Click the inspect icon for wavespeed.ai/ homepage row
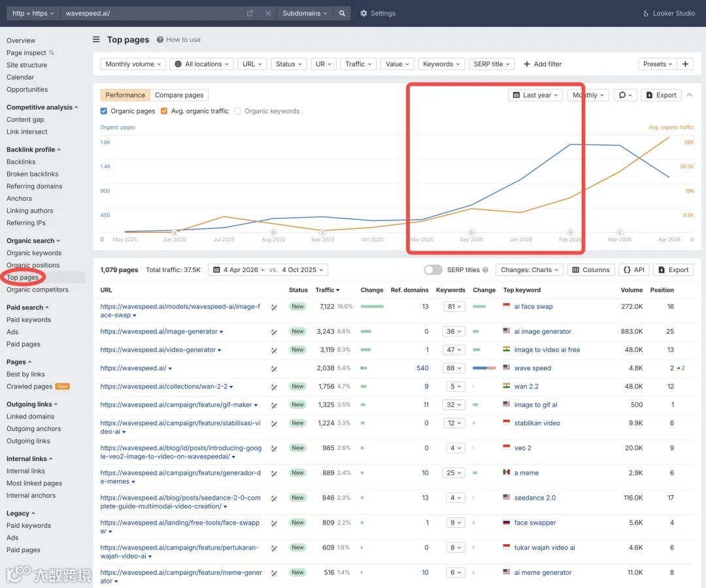706x588 pixels. [x=274, y=369]
